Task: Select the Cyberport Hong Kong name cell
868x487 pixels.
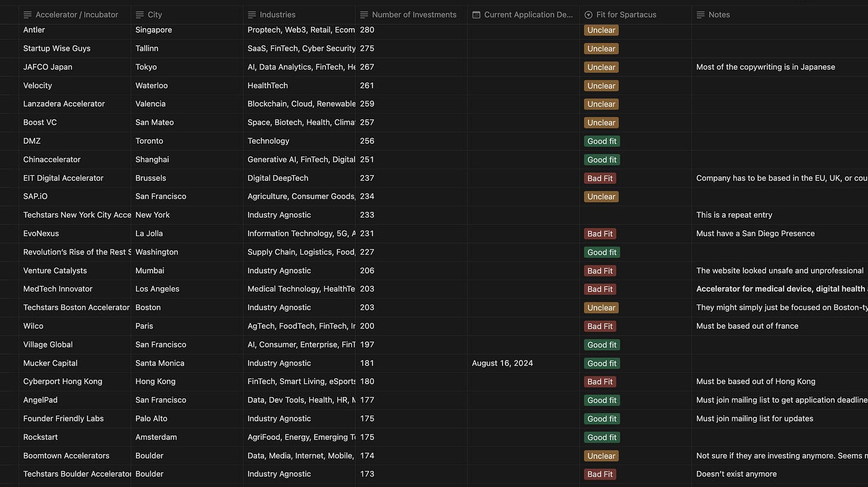Action: 75,381
